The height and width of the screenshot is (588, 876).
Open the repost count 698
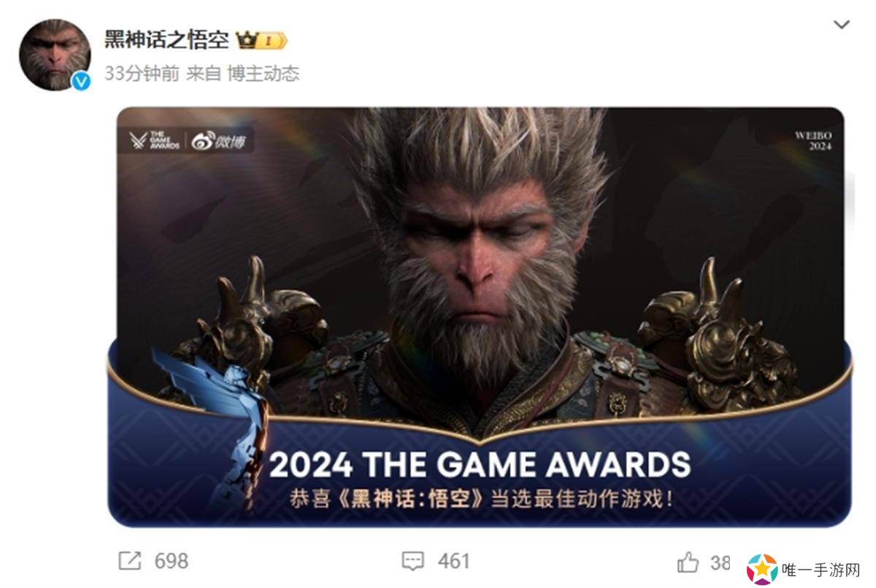coord(172,561)
